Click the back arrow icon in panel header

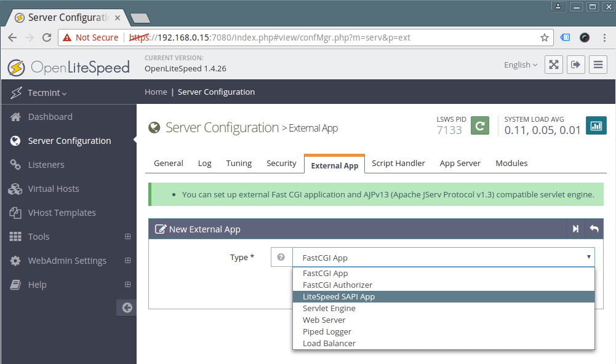(x=594, y=229)
